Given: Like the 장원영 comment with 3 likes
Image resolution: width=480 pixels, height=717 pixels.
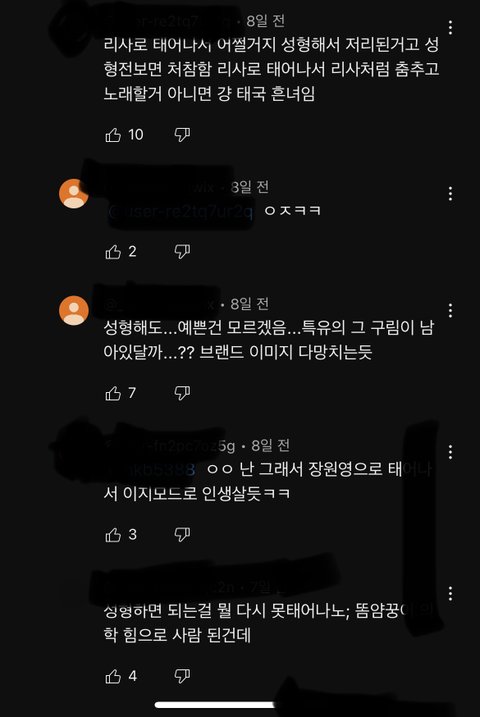Looking at the screenshot, I should 113,535.
